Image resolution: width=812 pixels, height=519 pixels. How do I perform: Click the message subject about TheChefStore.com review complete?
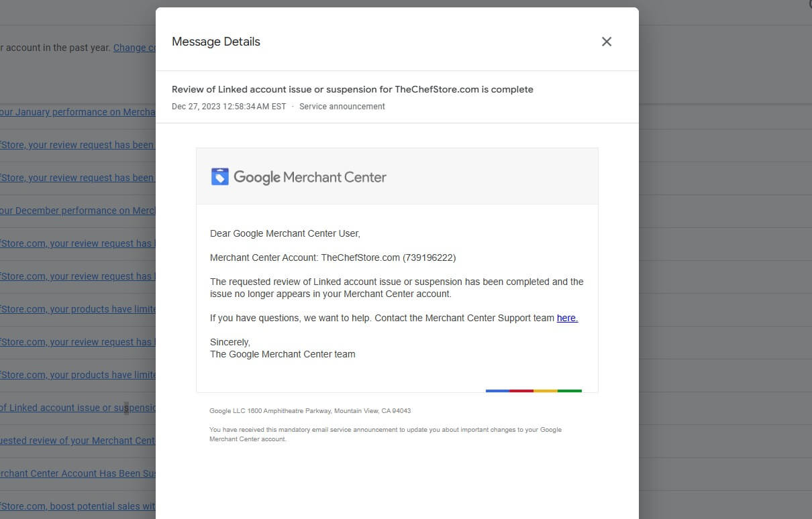click(352, 89)
